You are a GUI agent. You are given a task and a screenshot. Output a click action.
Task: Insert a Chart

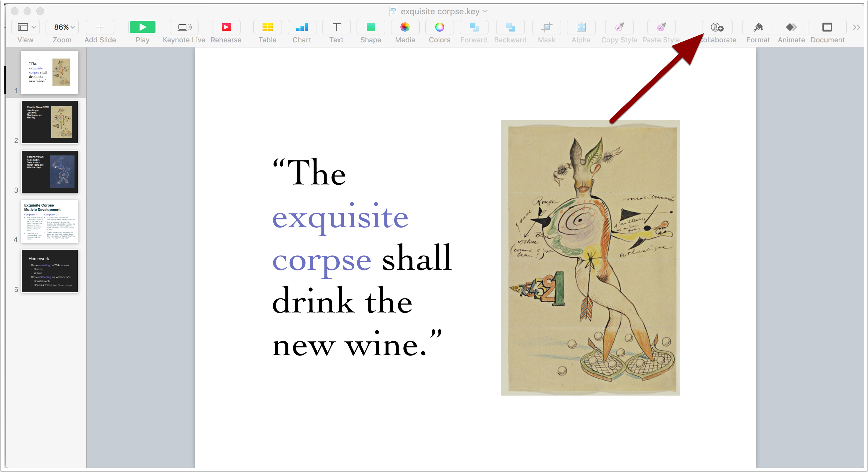302,27
